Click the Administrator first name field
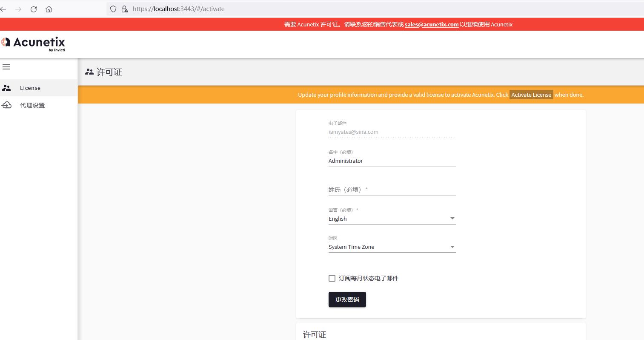Viewport: 644px width, 340px height. [392, 161]
